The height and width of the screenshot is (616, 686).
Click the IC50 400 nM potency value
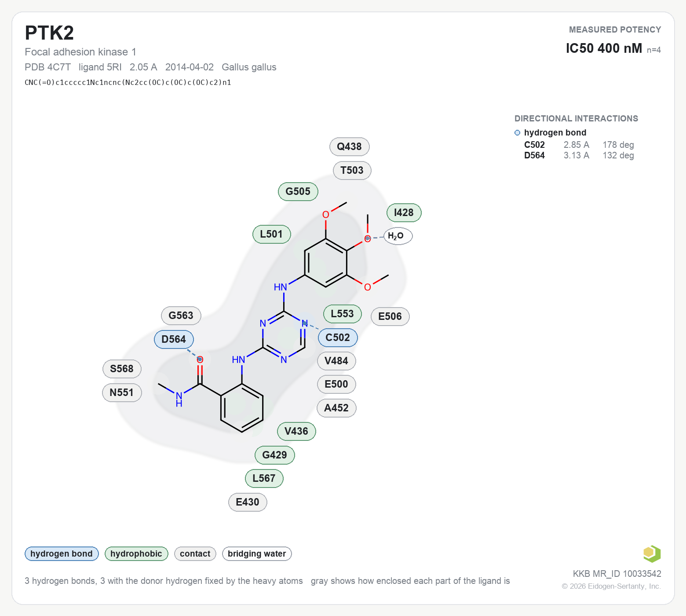tap(604, 48)
